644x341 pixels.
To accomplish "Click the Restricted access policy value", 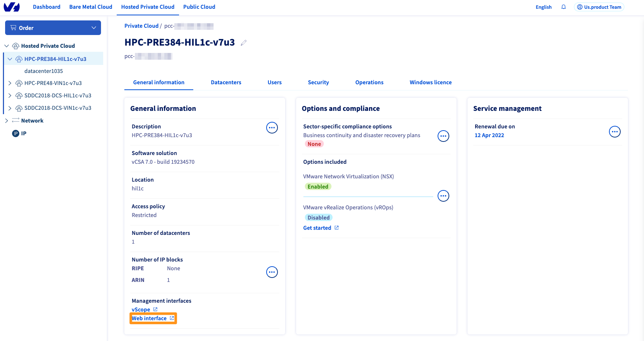I will 144,215.
